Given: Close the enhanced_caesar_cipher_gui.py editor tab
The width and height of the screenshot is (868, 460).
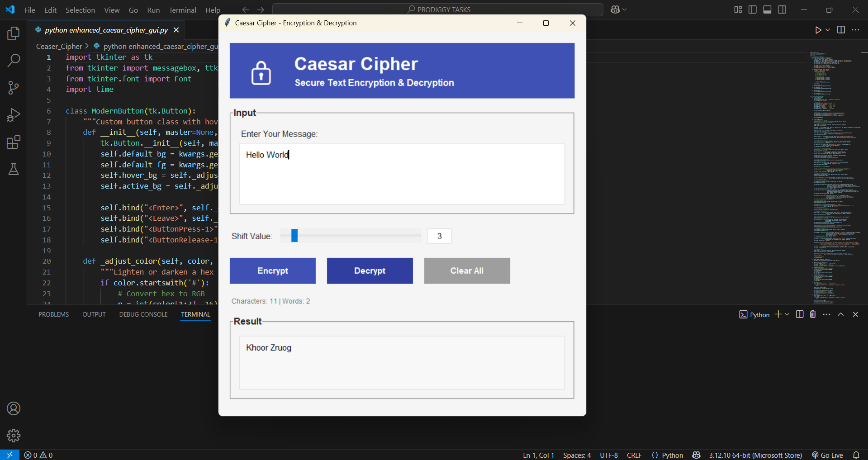Looking at the screenshot, I should (176, 30).
